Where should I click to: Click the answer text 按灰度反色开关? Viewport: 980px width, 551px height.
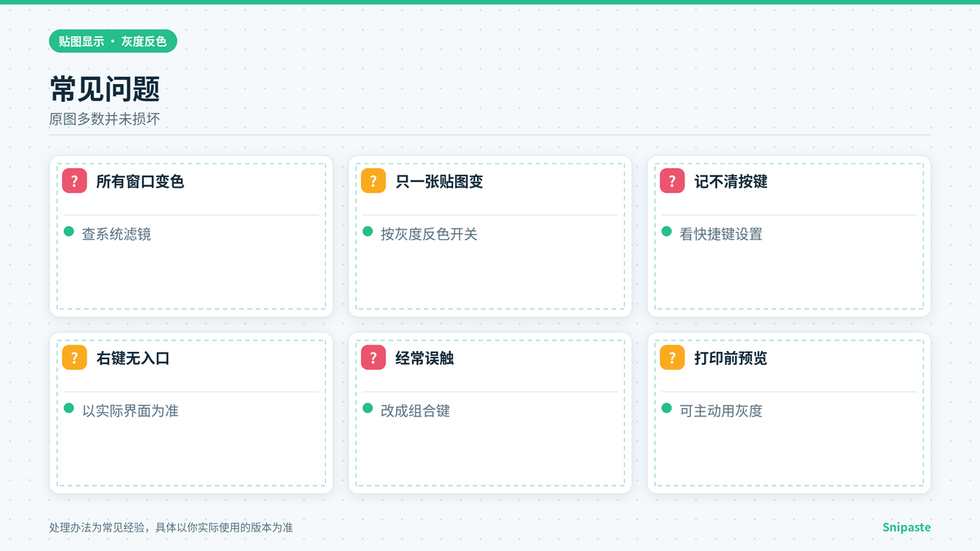[429, 234]
